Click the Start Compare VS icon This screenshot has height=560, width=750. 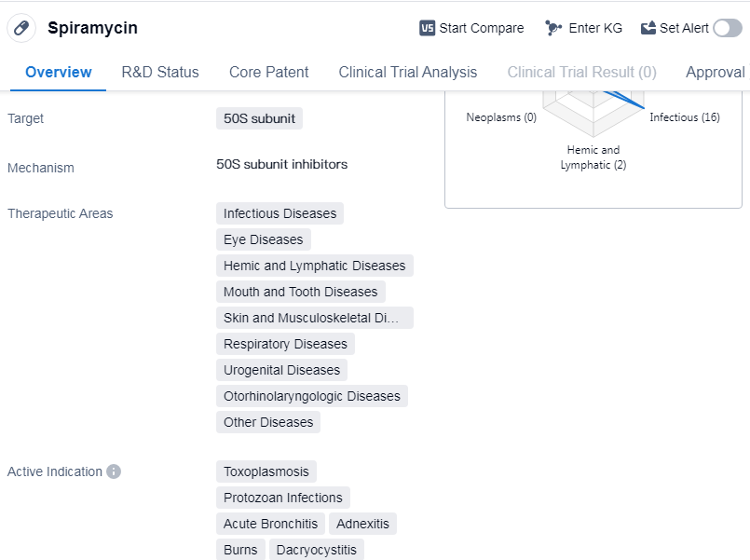428,28
